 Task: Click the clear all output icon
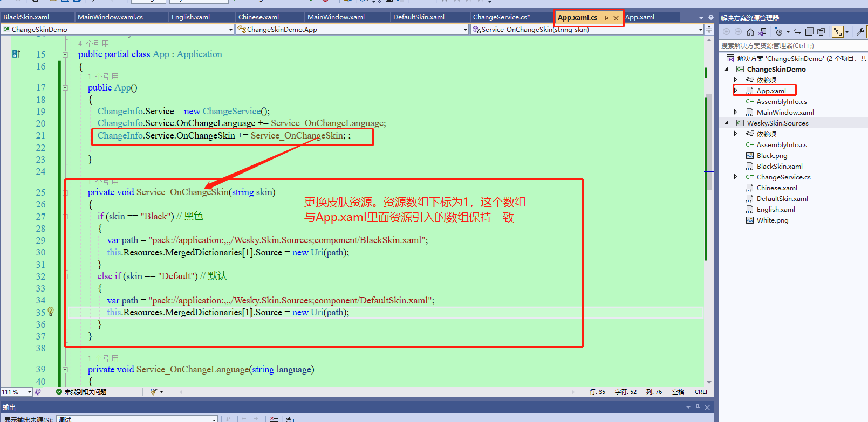click(x=274, y=419)
